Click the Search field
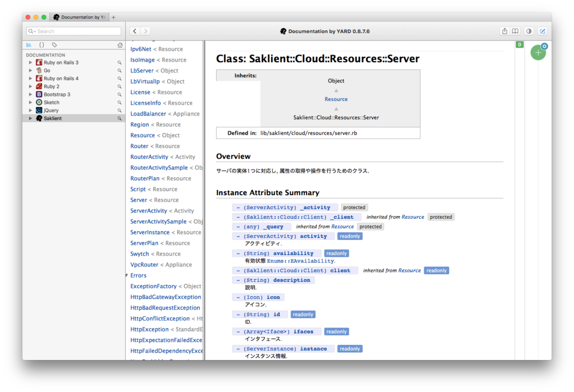Viewport: 574px width, 392px height. point(73,31)
